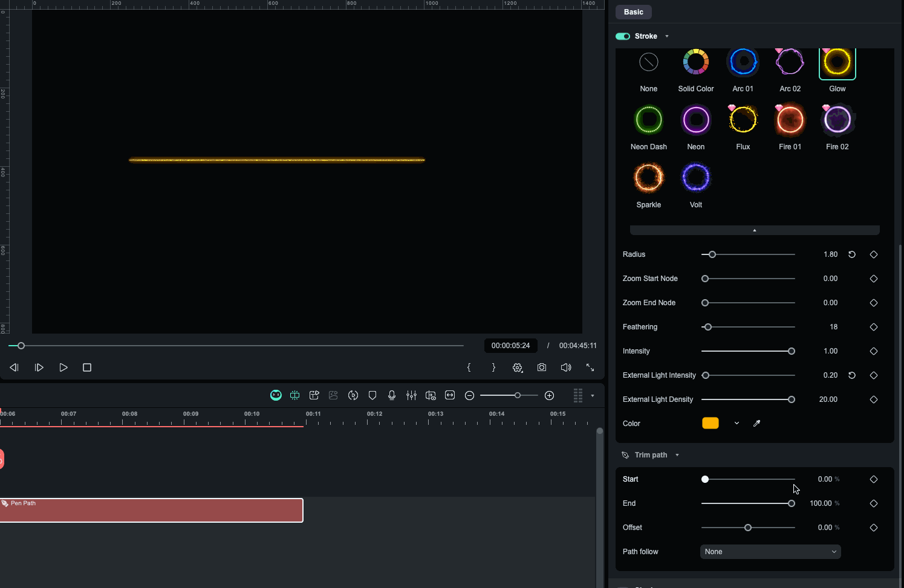Open the AI assistant in the timeline toolbar
904x588 pixels.
(276, 395)
